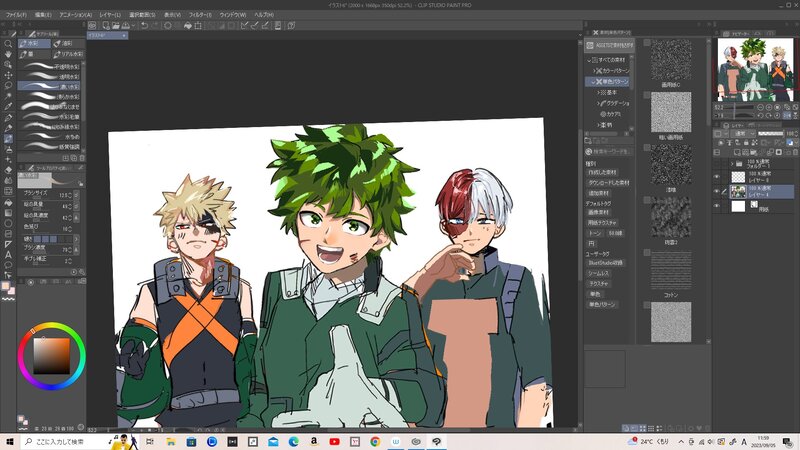
Task: Select 濃い水彩 brush in sub tool list
Action: coord(49,86)
